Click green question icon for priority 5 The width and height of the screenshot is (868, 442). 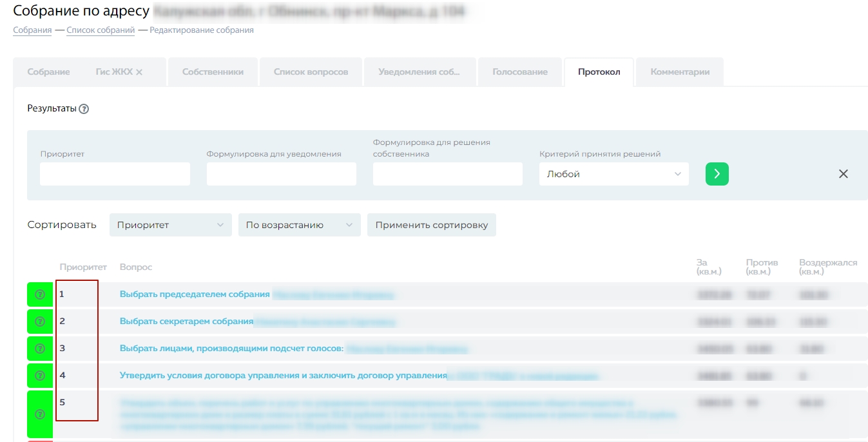[x=39, y=414]
